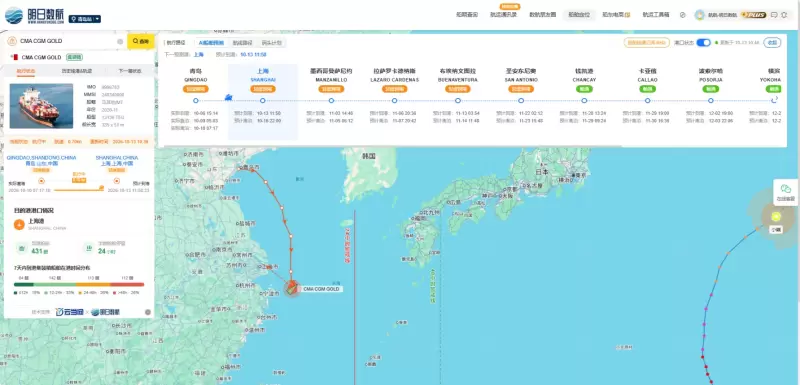Click the green tag next to CMA CGM GOLD

point(74,57)
